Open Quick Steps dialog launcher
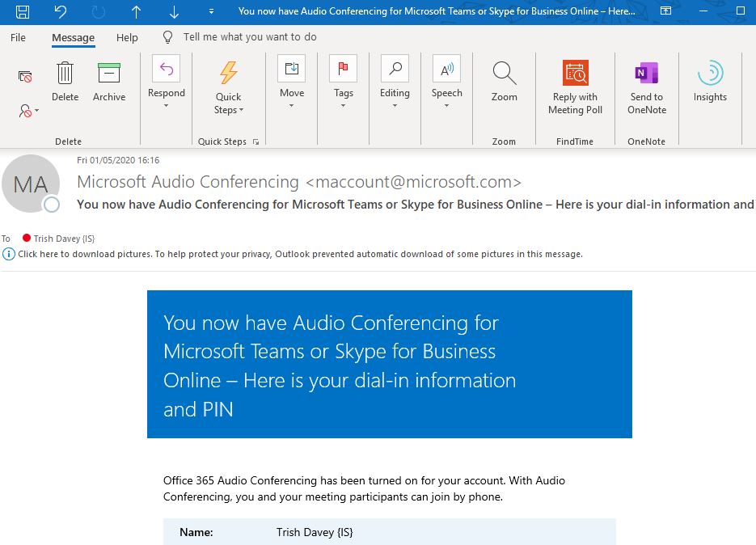 point(256,142)
